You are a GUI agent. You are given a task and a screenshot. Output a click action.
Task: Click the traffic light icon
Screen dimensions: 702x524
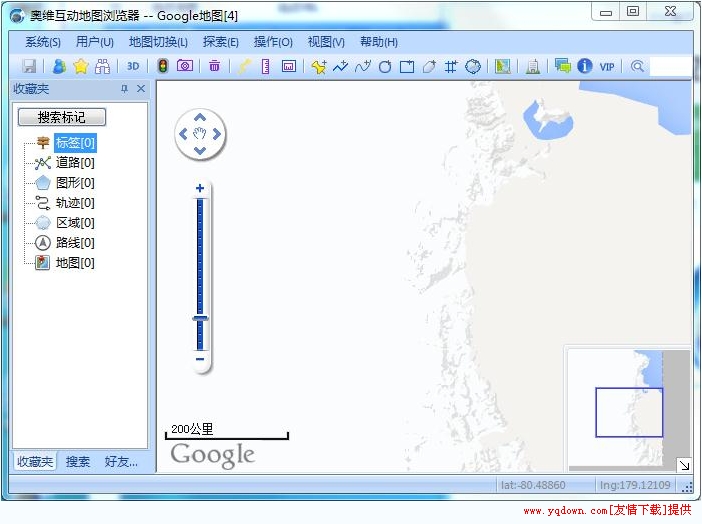coord(163,66)
